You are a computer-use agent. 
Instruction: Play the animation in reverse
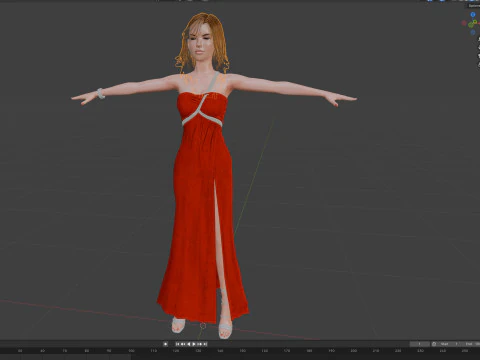click(x=189, y=344)
